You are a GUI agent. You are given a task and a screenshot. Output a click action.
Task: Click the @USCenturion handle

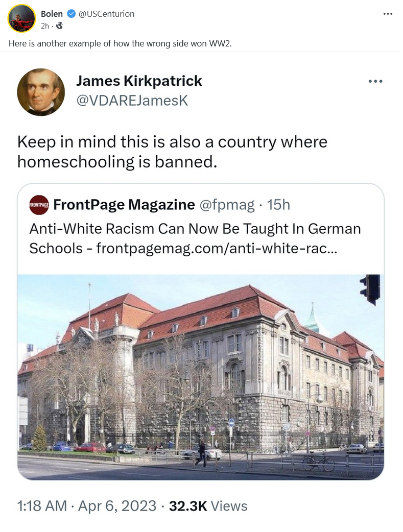107,14
